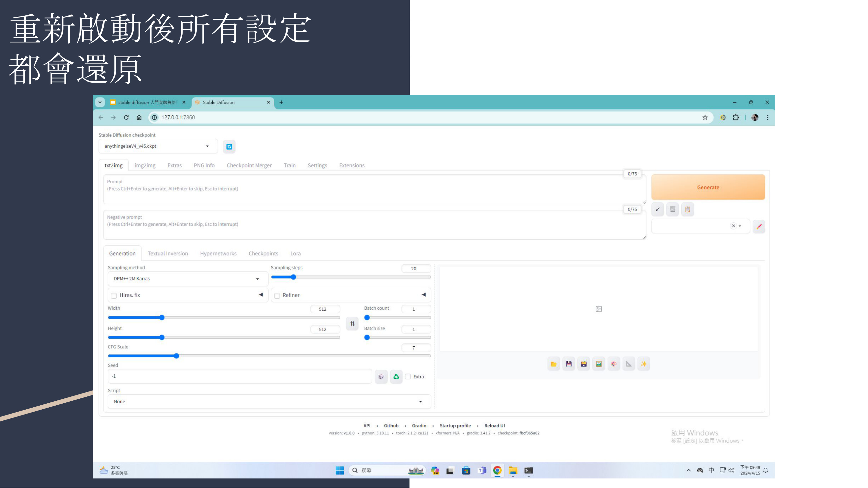Open Microsoft Teams taskbar icon
Viewport: 868px width, 488px height.
click(482, 470)
